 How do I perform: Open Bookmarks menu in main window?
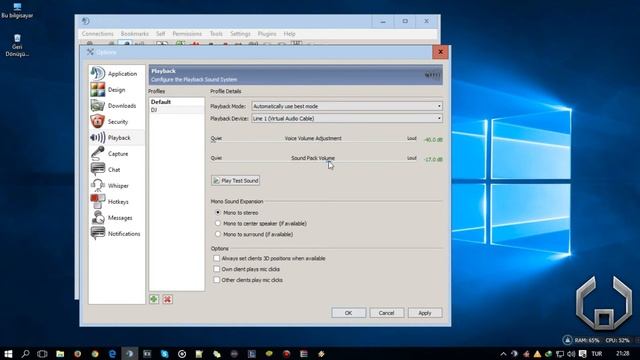coord(135,34)
